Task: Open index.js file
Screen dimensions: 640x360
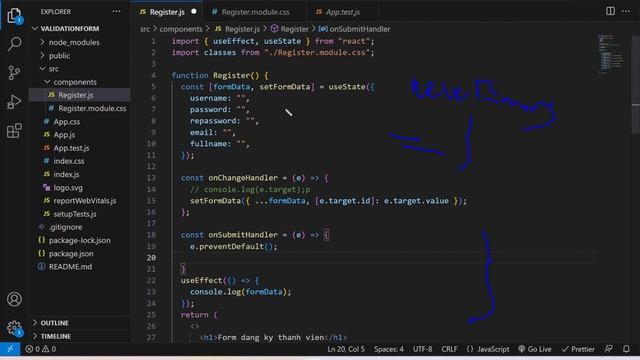Action: (x=80, y=174)
